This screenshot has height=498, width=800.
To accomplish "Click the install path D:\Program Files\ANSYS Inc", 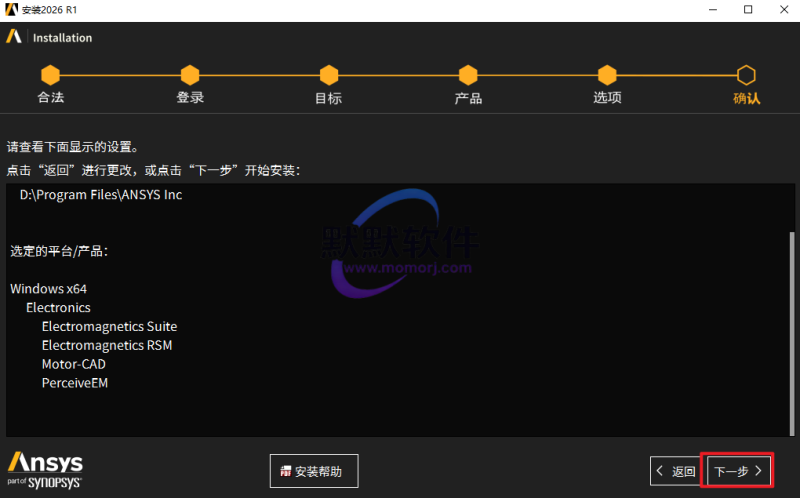I will (101, 195).
